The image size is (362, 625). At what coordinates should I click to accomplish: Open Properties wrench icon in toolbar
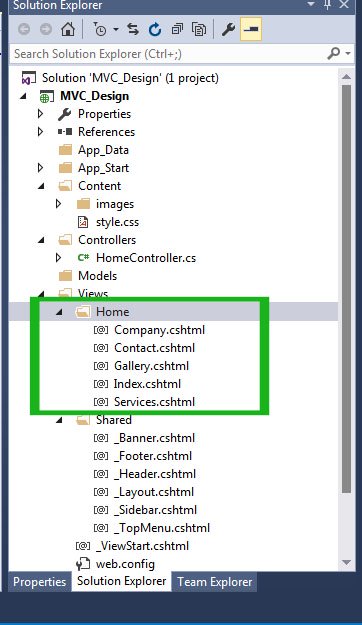[x=228, y=29]
